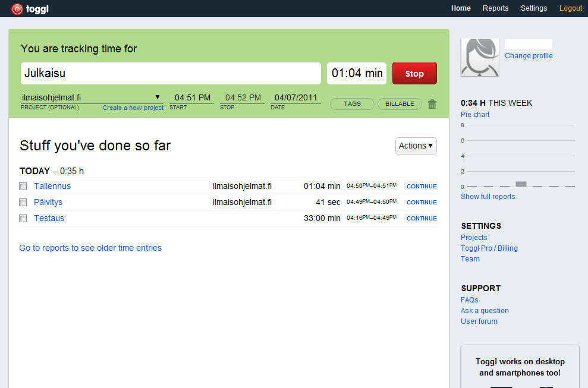Open the TAGS selector for the entry
The height and width of the screenshot is (388, 588).
click(352, 104)
